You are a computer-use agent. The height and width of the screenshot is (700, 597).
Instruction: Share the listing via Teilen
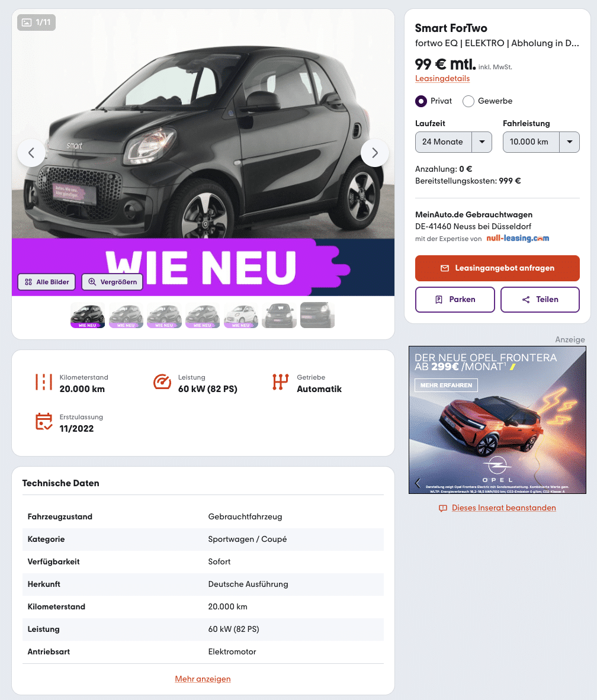click(540, 300)
